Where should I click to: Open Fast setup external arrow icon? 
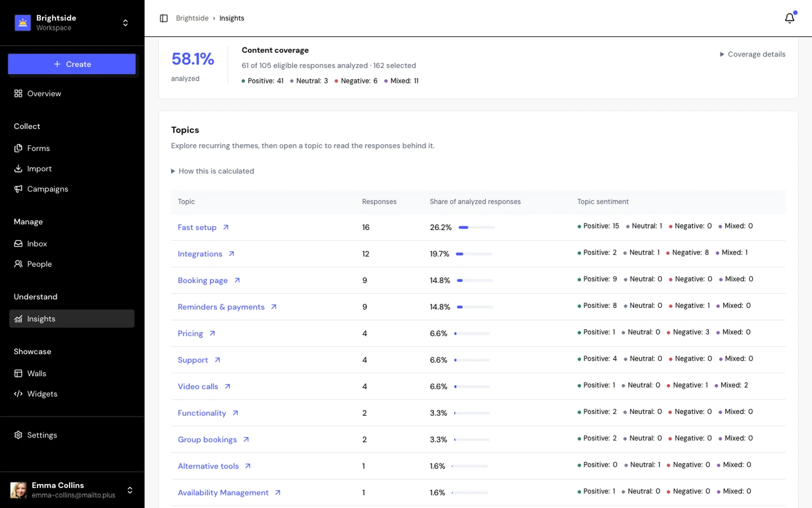[x=226, y=228]
